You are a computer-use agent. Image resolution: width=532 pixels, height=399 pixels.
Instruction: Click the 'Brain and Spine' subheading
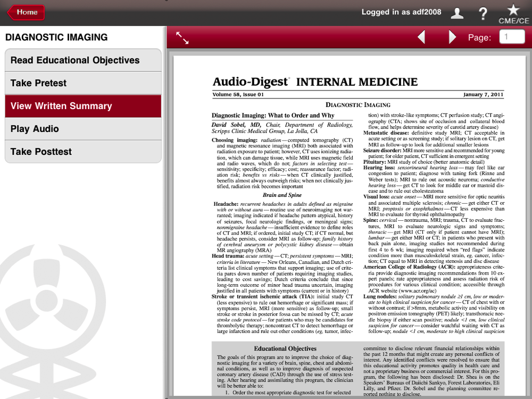[282, 195]
